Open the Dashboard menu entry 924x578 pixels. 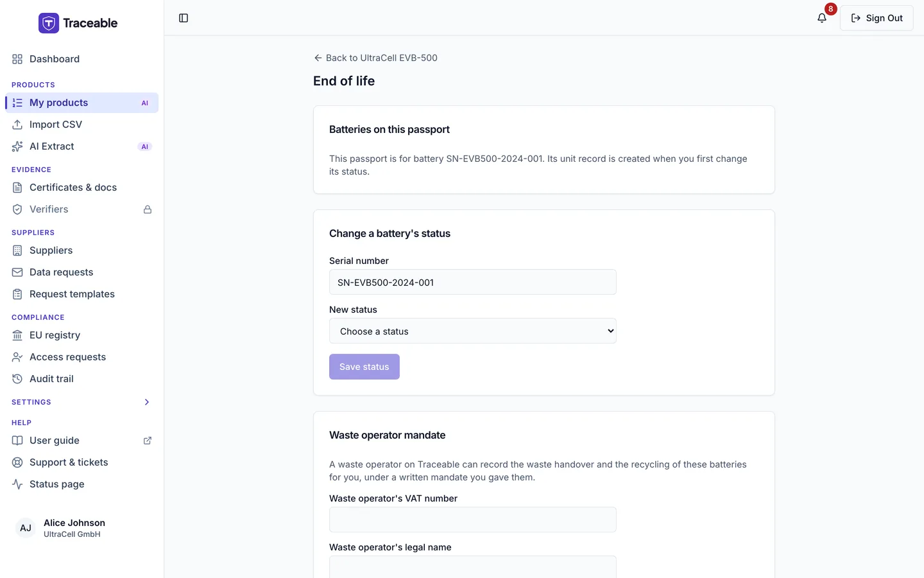[x=81, y=59]
